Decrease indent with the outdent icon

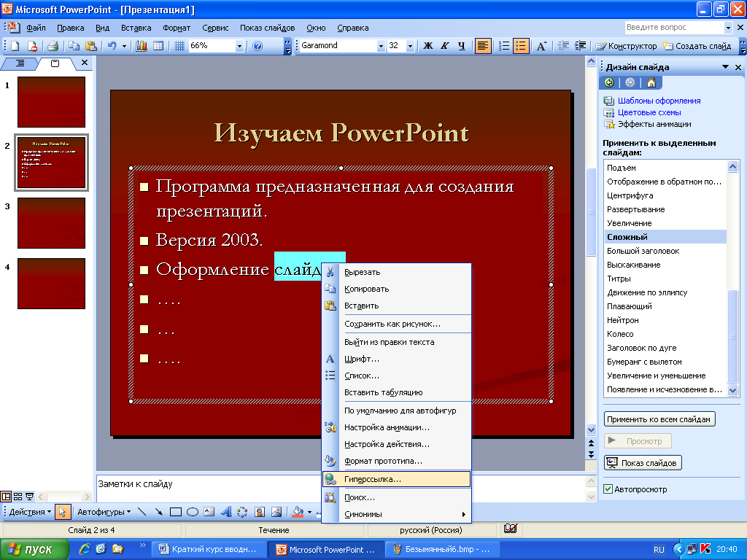coord(564,46)
